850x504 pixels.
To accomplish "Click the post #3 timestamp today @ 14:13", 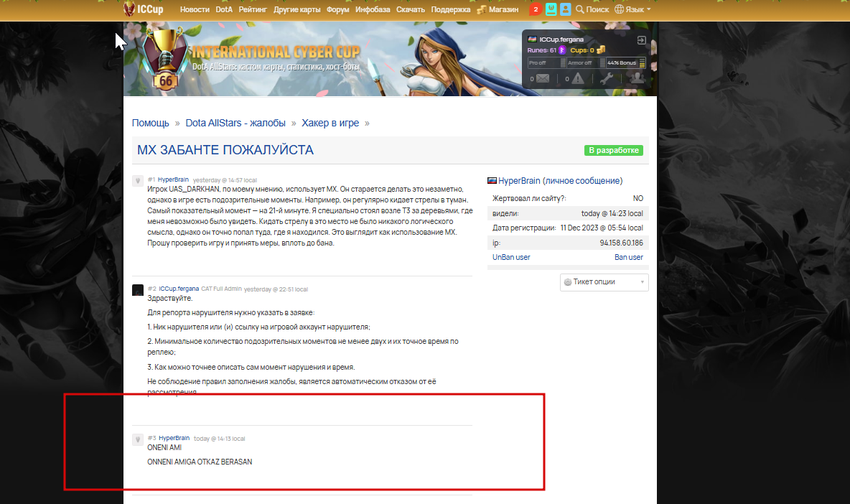I will 220,439.
